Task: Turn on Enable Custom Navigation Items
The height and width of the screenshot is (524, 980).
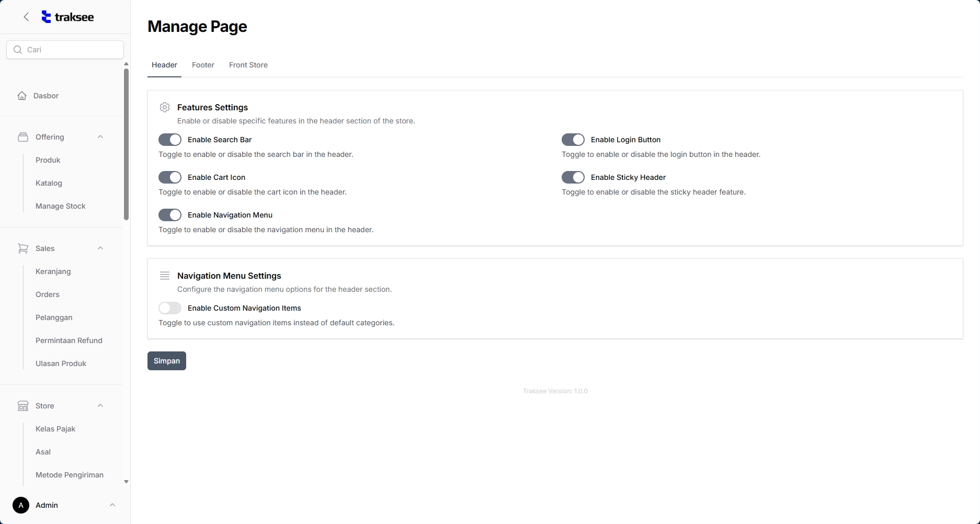Action: coord(170,308)
